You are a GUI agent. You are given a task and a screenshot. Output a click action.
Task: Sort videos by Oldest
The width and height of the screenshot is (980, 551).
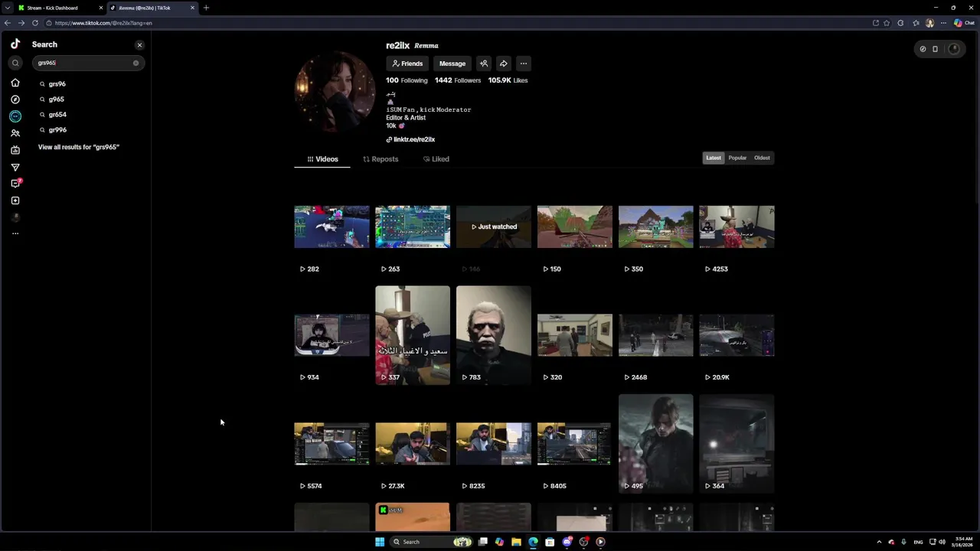pos(762,158)
